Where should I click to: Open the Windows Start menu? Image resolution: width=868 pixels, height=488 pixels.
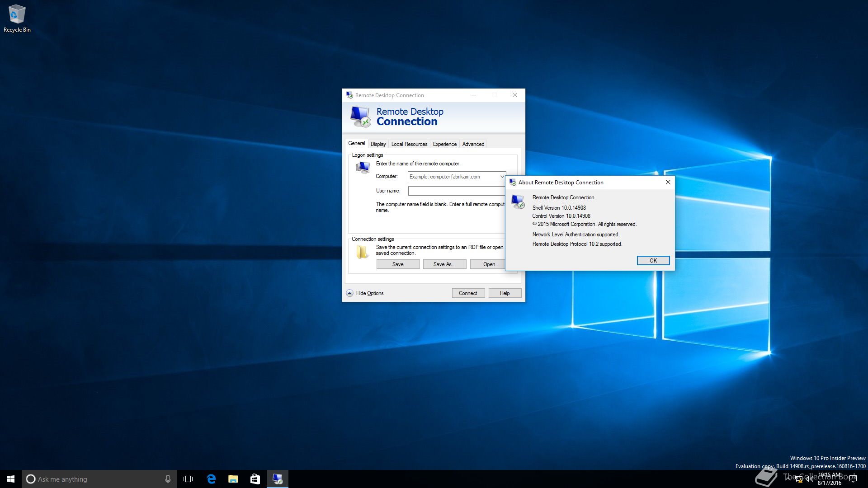[11, 479]
